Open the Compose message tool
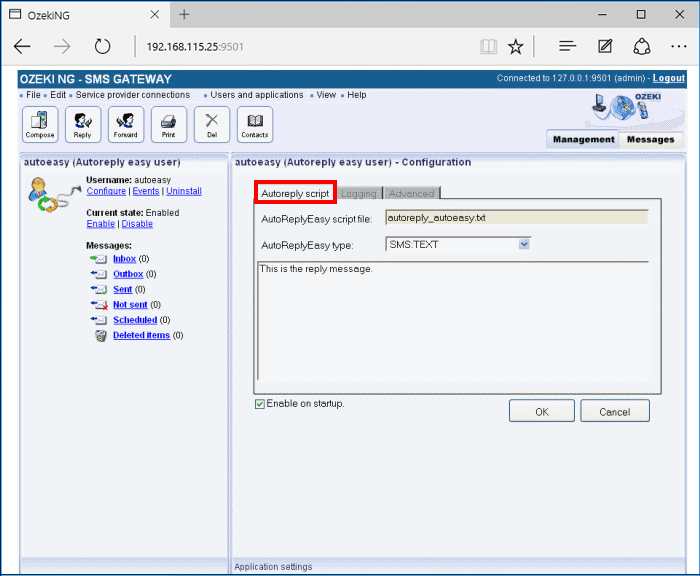 40,125
